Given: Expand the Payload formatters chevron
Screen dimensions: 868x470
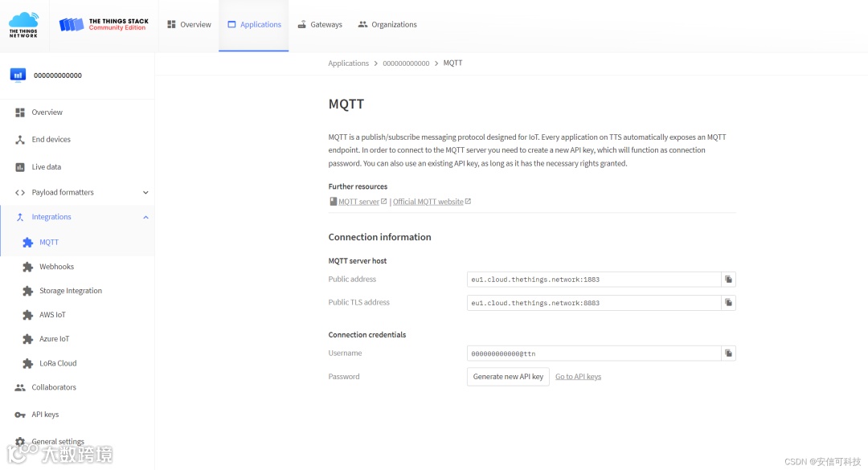Looking at the screenshot, I should point(145,193).
